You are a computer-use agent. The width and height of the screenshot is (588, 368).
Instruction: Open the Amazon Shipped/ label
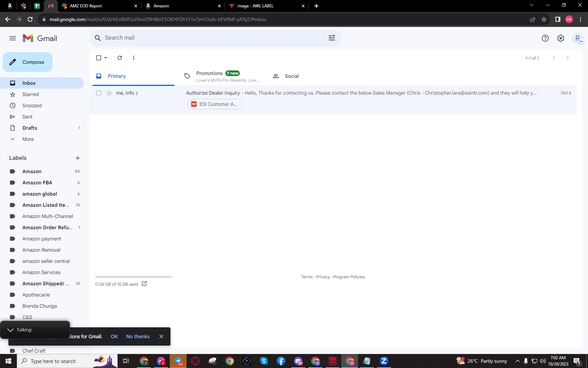42,284
